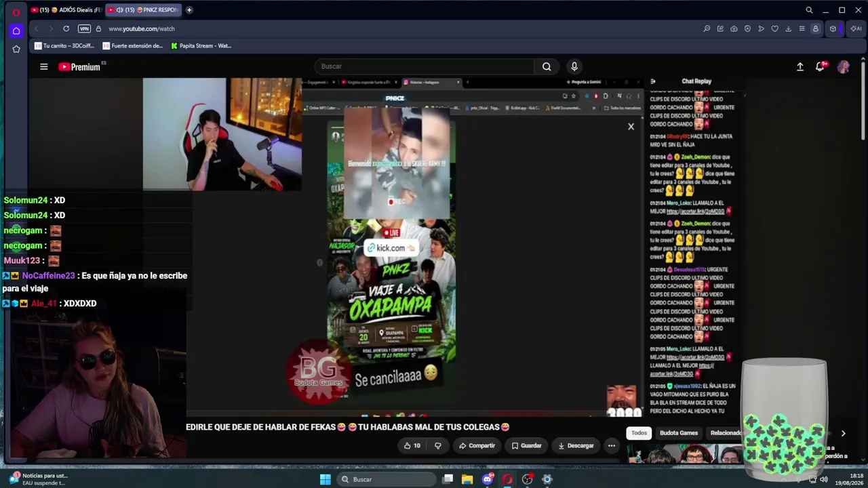Collapse the chat panel using the header icon
Viewport: 868px width, 488px height.
pyautogui.click(x=653, y=81)
